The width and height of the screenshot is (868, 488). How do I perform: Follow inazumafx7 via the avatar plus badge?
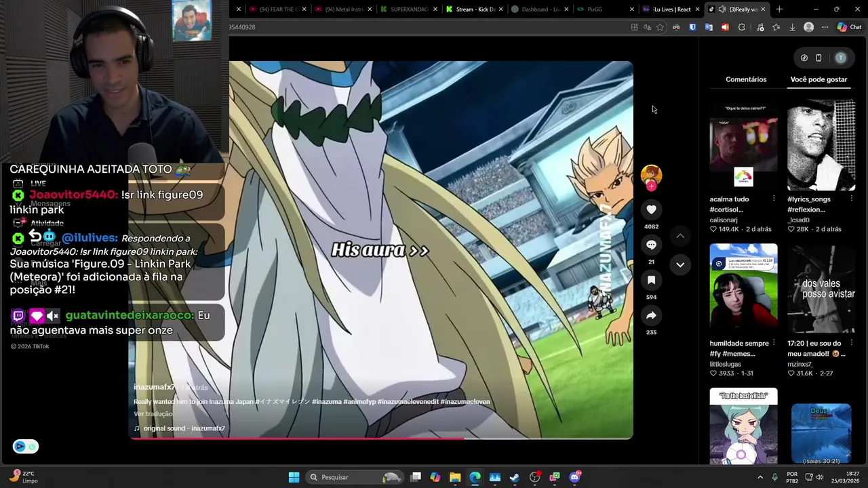pos(651,186)
